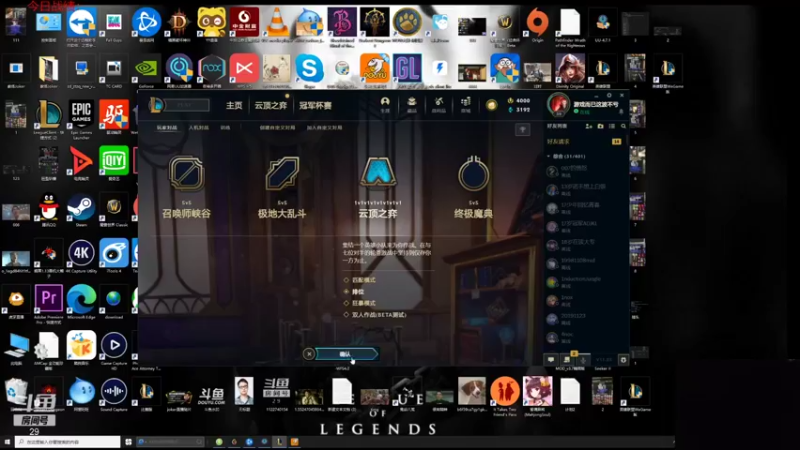Open the 冠军杯赛 tab
This screenshot has width=800, height=450.
point(315,105)
